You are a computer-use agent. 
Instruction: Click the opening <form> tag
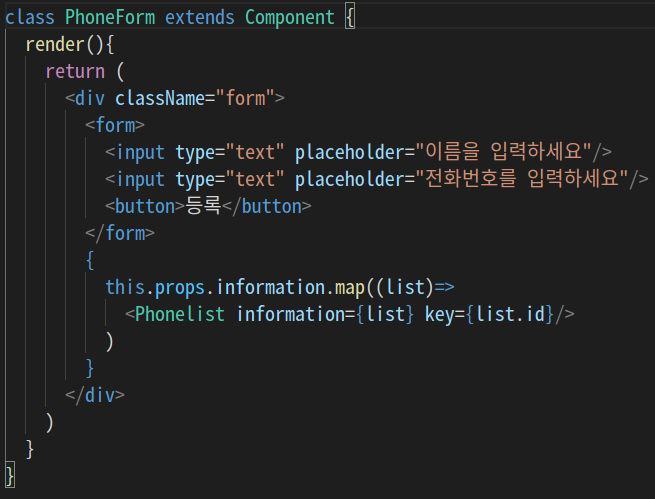coord(115,125)
